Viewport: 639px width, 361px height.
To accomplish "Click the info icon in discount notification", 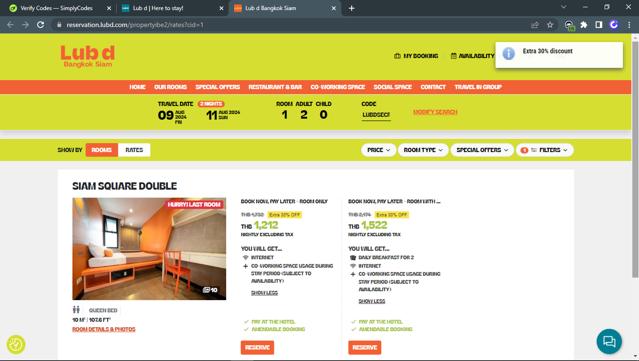I will tap(508, 53).
